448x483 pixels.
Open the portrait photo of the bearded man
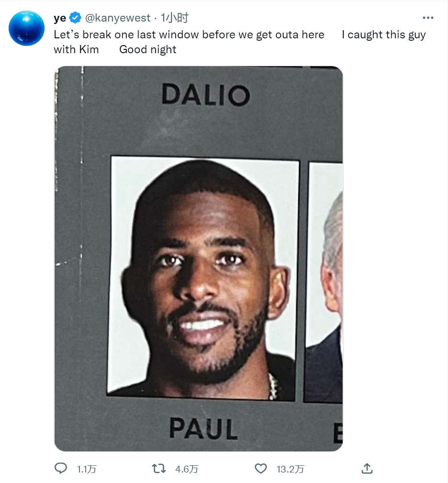pyautogui.click(x=203, y=278)
